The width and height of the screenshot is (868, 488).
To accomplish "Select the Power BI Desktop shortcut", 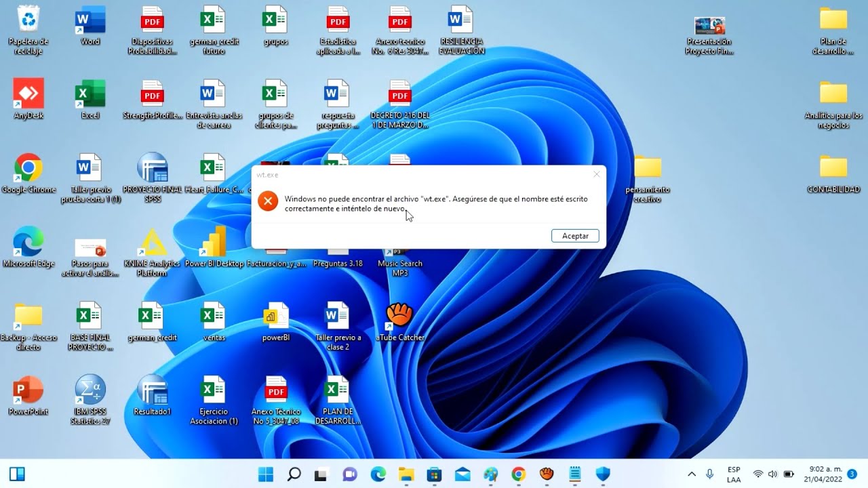I will 214,247.
